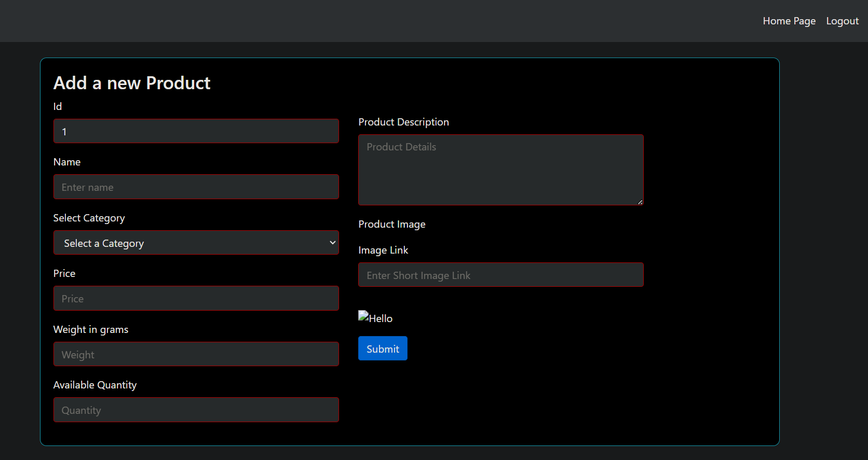Click the 'Price' field label
The width and height of the screenshot is (868, 460).
point(64,273)
